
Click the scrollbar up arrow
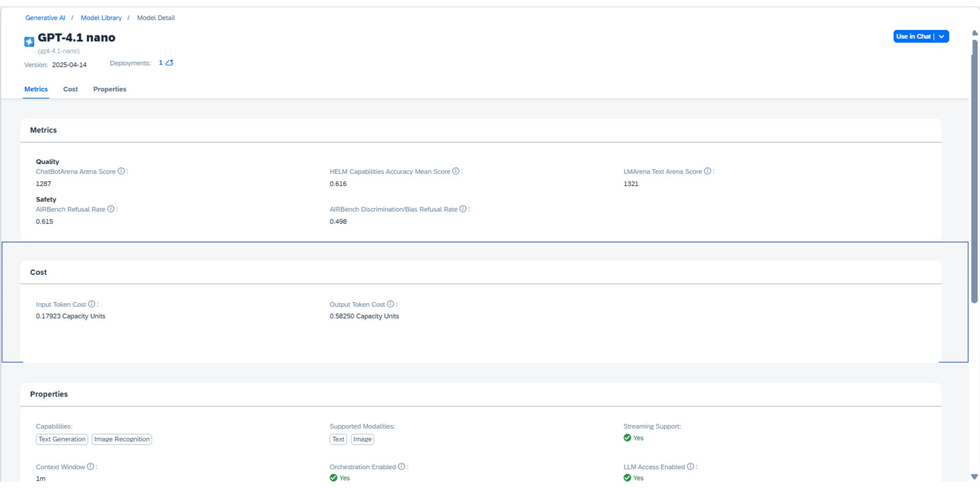pyautogui.click(x=974, y=33)
